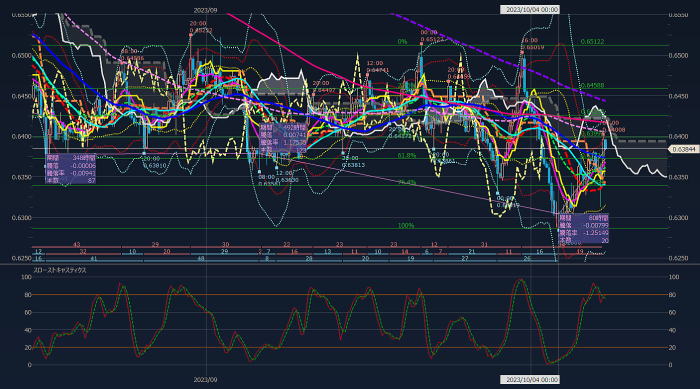
Task: Click the 2023/09 month label above the chart
Action: (x=205, y=10)
